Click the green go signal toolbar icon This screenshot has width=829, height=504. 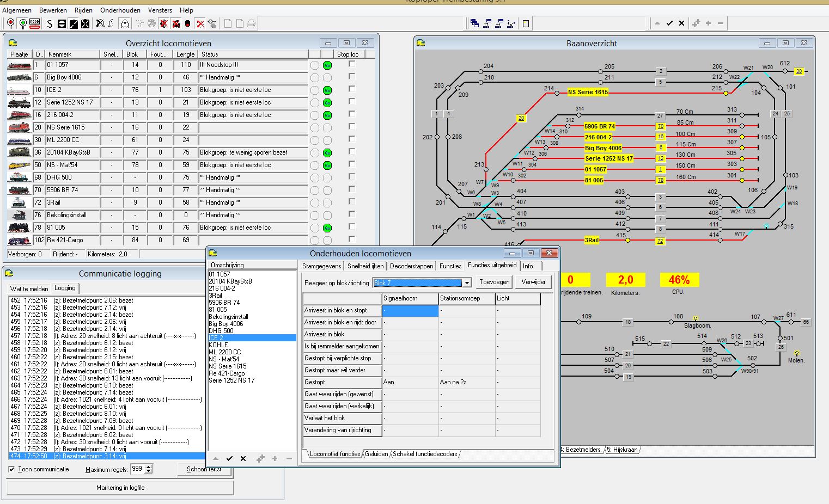click(23, 23)
